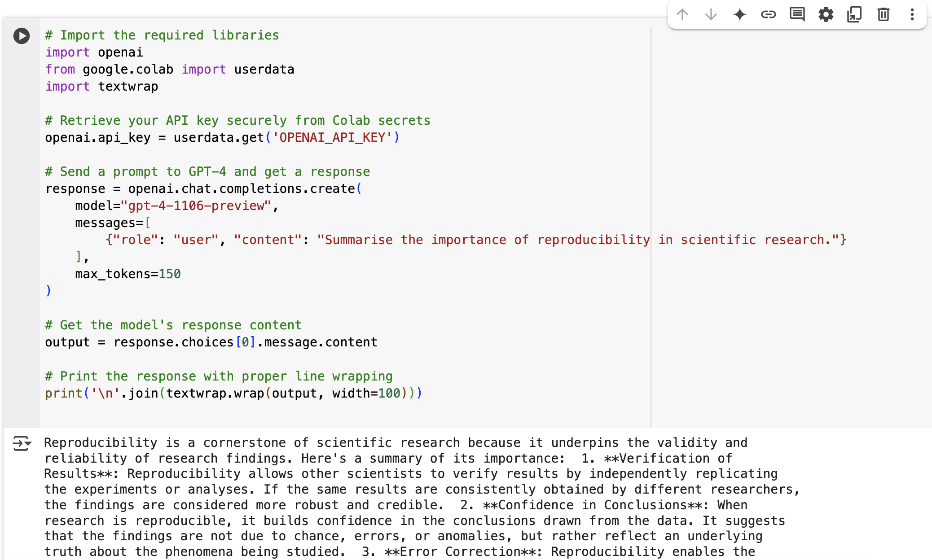The image size is (932, 560).
Task: Run the code cell
Action: click(x=21, y=36)
